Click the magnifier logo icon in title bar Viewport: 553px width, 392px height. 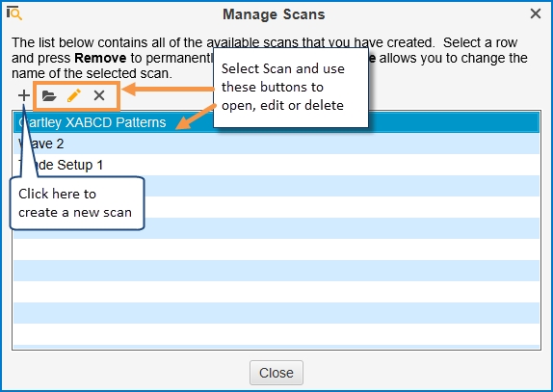[x=14, y=13]
